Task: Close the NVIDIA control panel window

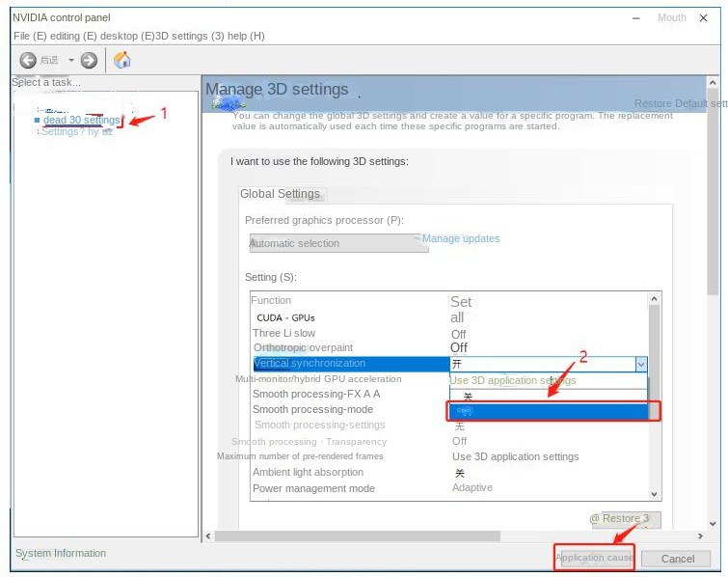Action: pyautogui.click(x=703, y=18)
